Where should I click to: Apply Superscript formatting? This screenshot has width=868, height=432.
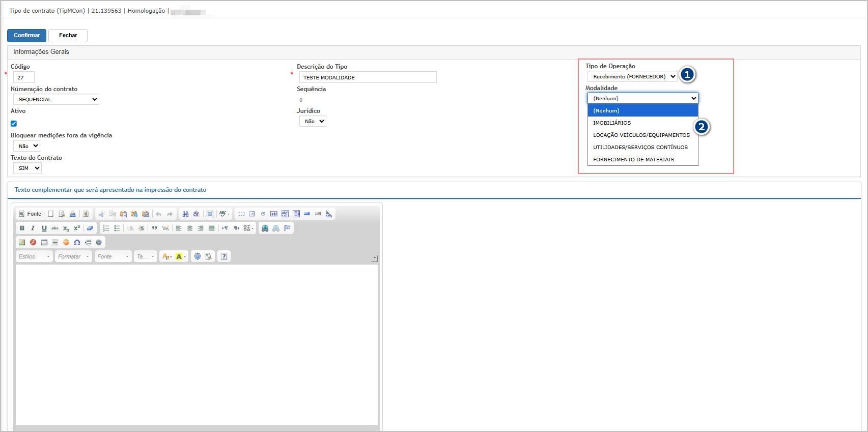77,228
